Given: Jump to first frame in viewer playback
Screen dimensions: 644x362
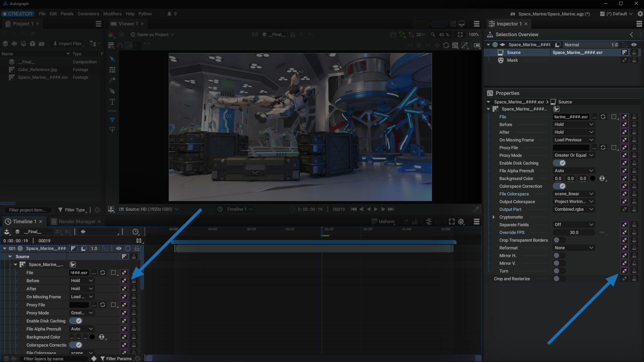Looking at the screenshot, I should click(x=354, y=209).
